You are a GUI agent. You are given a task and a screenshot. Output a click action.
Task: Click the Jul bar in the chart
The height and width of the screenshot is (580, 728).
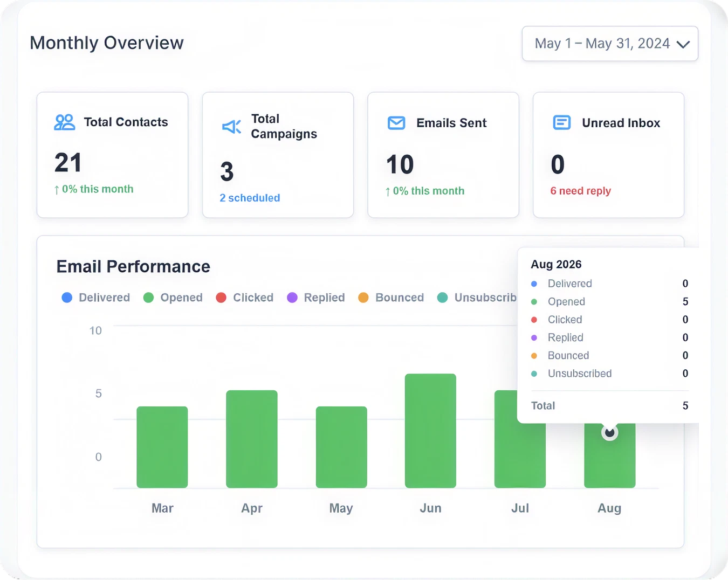[520, 455]
